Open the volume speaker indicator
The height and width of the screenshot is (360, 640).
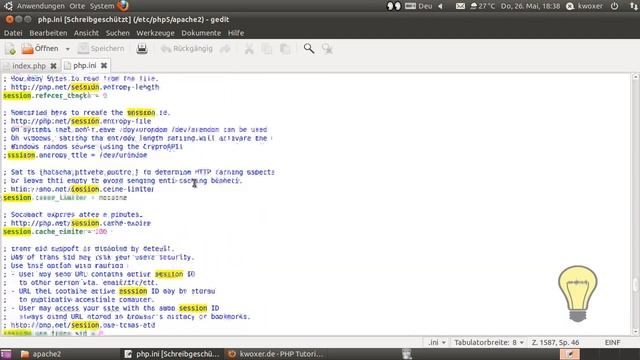[x=440, y=6]
